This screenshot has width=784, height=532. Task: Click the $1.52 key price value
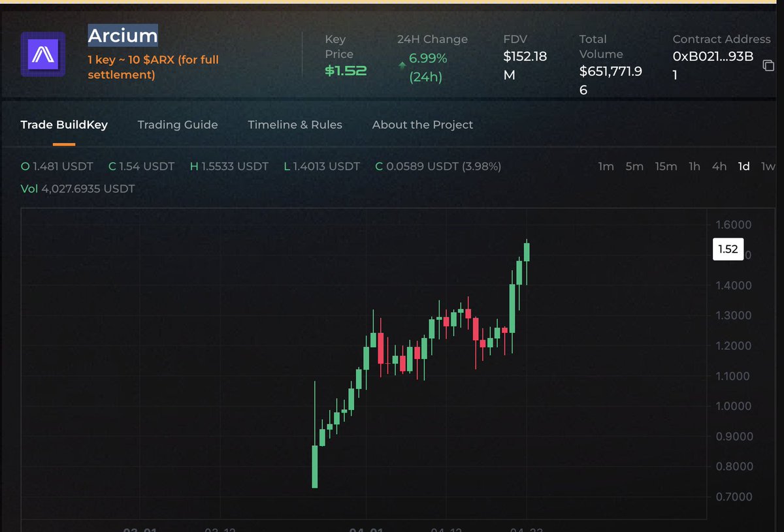click(x=346, y=70)
